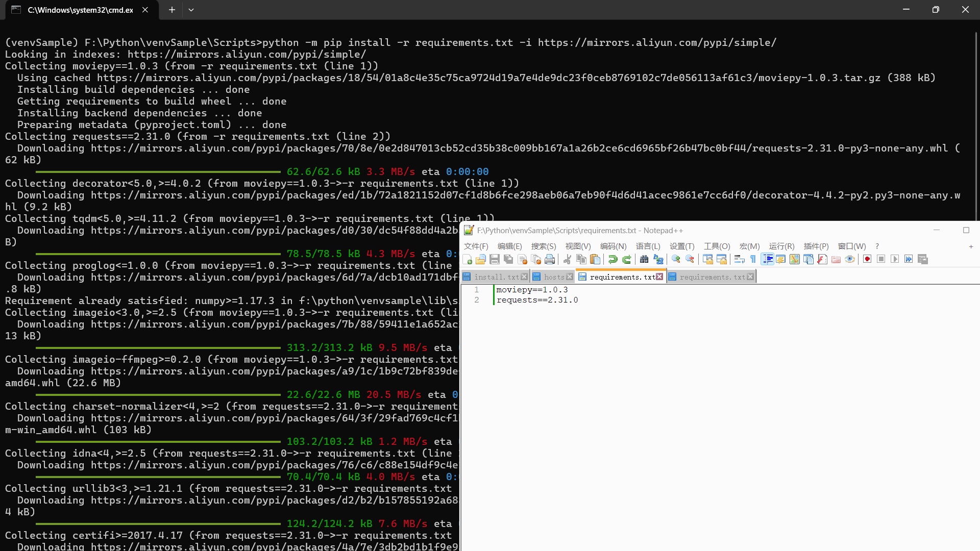Click the New file icon in Notepad++

tap(467, 259)
